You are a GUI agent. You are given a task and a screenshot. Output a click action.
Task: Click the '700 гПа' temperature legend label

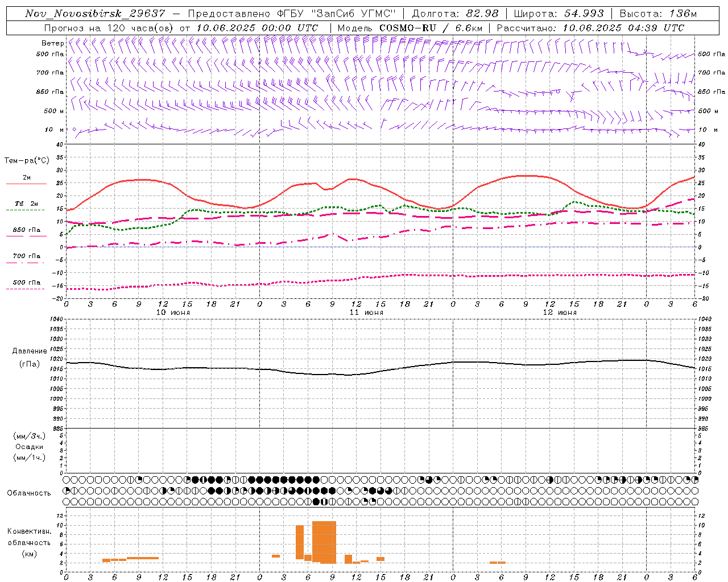[27, 256]
